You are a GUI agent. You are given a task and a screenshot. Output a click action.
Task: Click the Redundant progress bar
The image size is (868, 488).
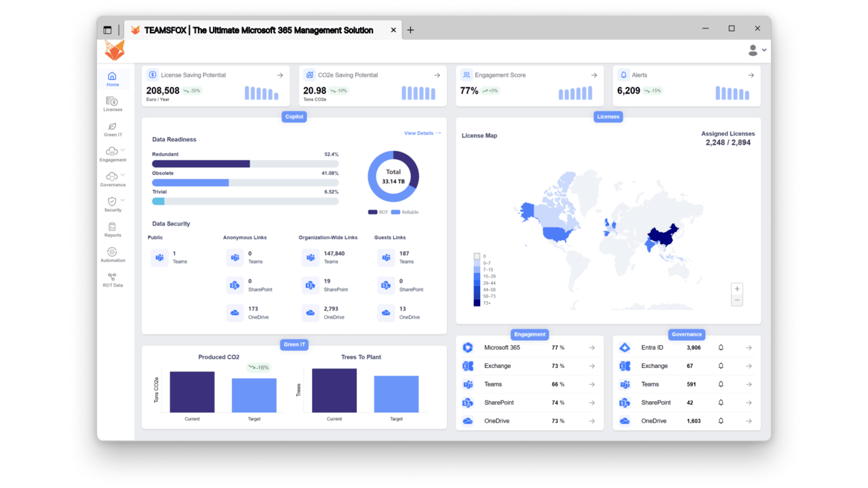(245, 164)
